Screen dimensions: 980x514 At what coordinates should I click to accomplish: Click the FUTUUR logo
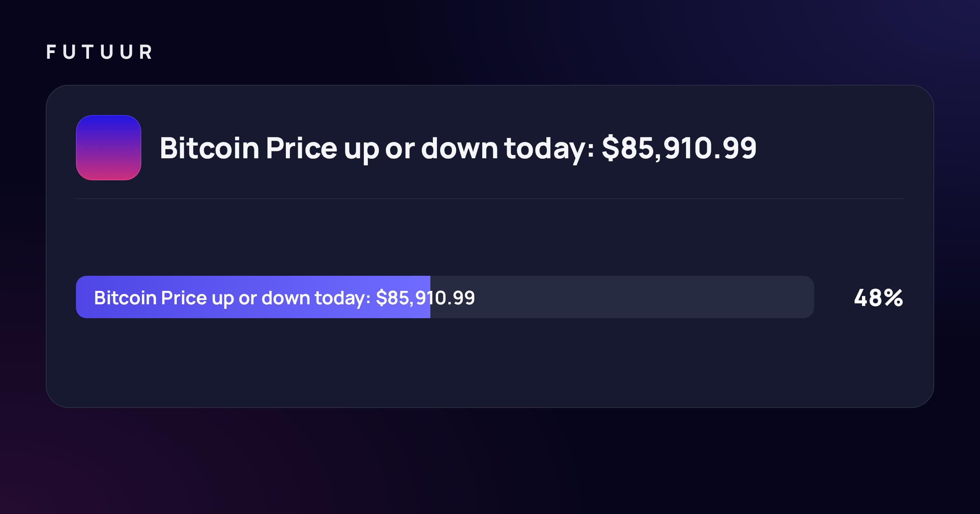point(99,52)
